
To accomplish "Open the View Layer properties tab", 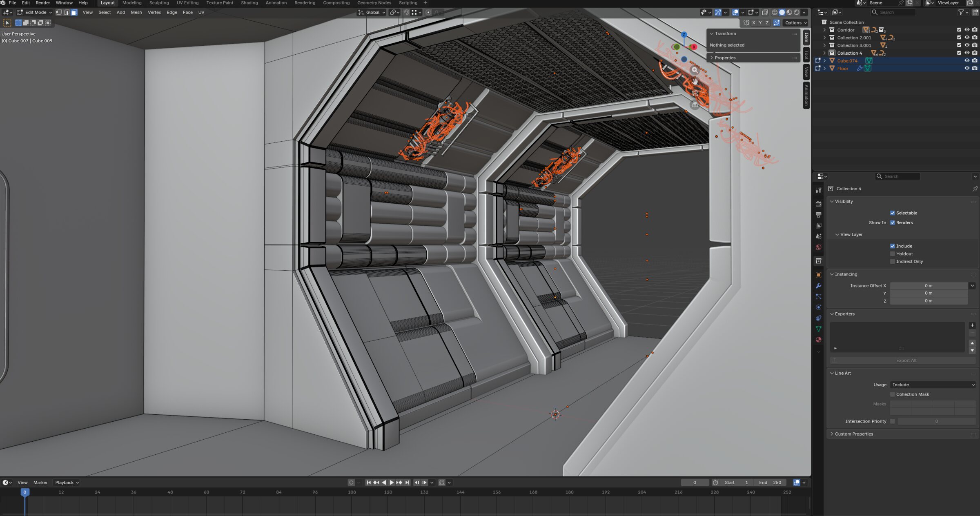I will (x=818, y=225).
